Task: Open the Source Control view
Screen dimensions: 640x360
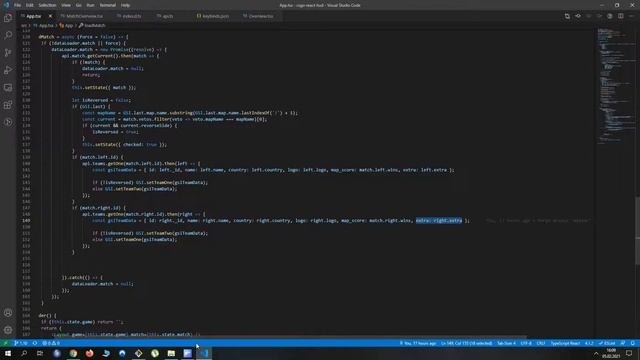Action: (8, 53)
